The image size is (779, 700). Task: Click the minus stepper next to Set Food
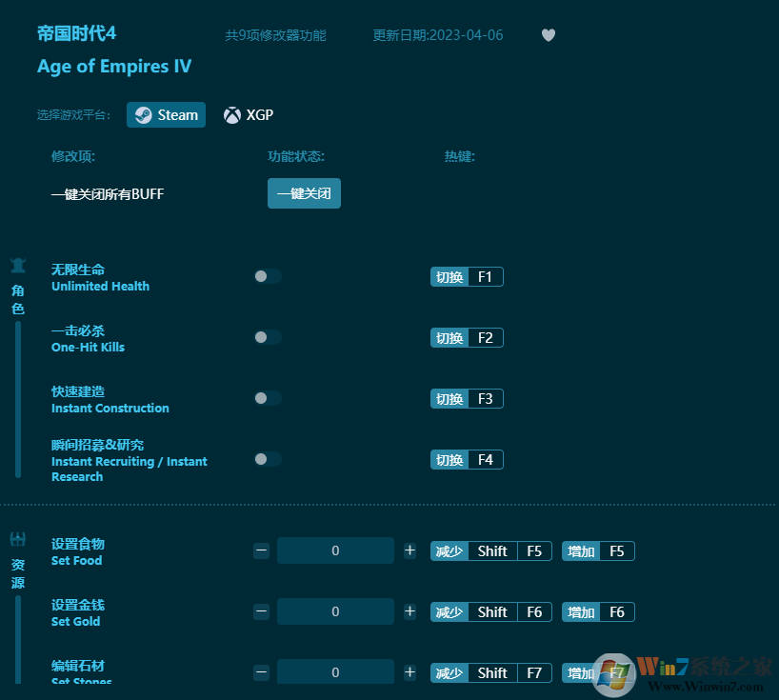point(261,550)
